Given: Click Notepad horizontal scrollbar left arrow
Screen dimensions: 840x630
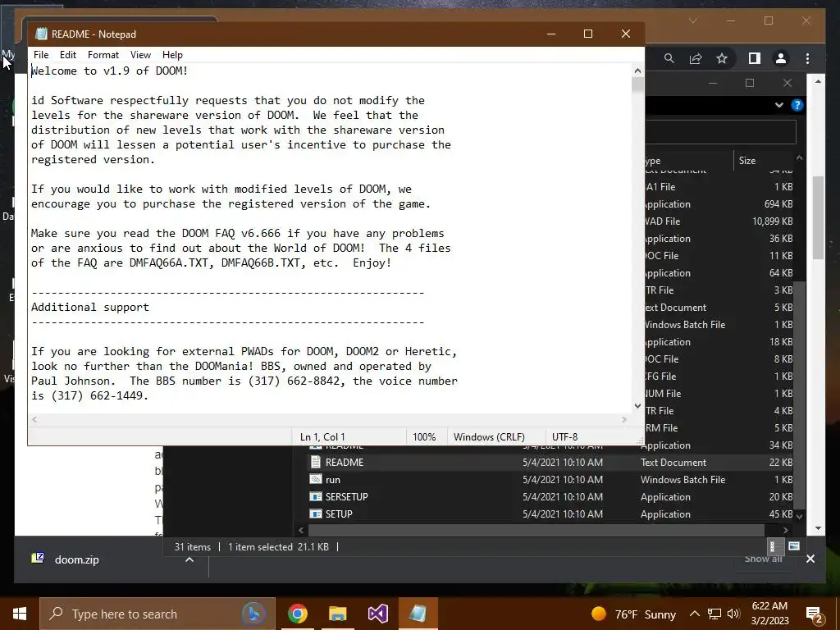Looking at the screenshot, I should (34, 419).
